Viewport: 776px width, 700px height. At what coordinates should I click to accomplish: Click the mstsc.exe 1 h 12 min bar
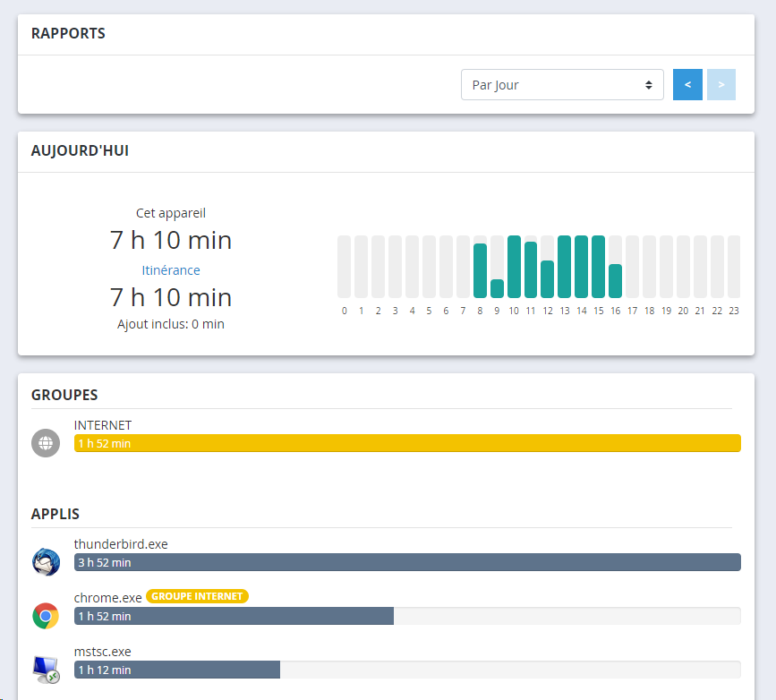[177, 670]
